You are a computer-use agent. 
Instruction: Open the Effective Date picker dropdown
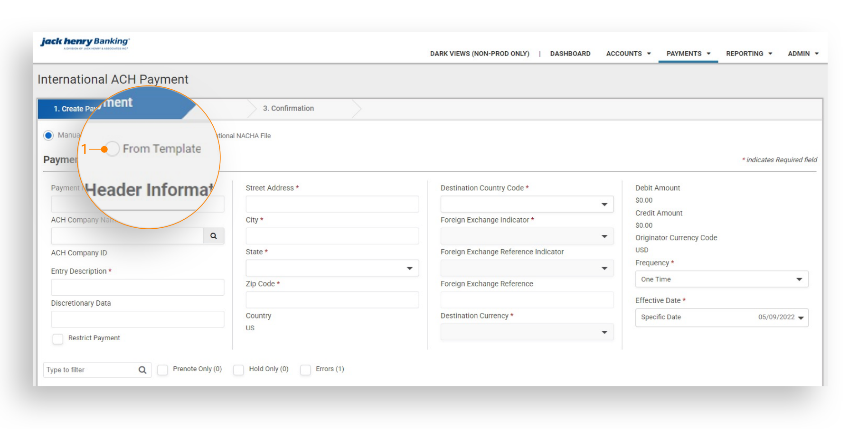[x=722, y=317]
